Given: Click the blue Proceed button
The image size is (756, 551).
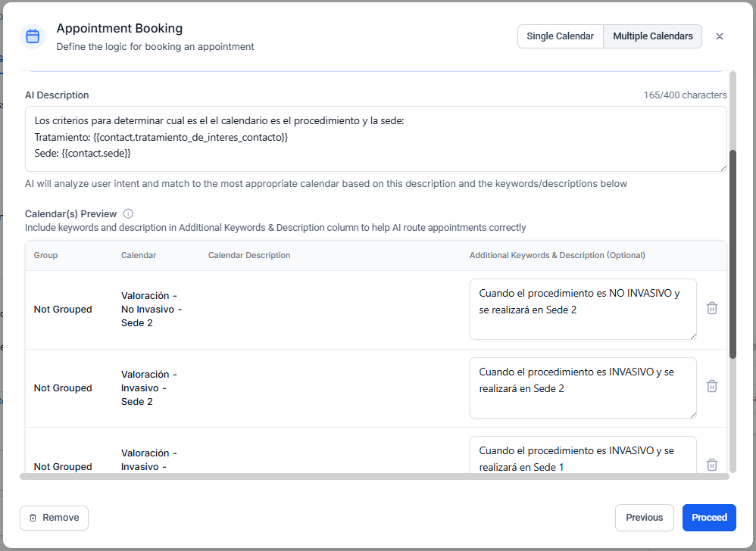Looking at the screenshot, I should click(x=709, y=518).
